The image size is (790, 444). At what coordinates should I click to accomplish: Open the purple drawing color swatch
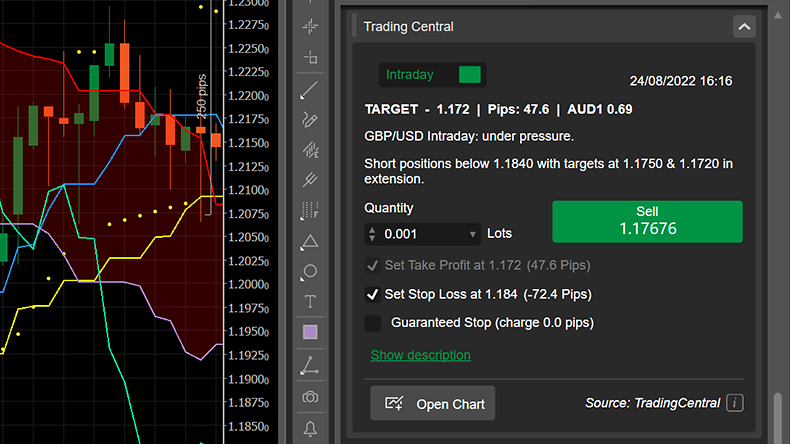[x=310, y=332]
